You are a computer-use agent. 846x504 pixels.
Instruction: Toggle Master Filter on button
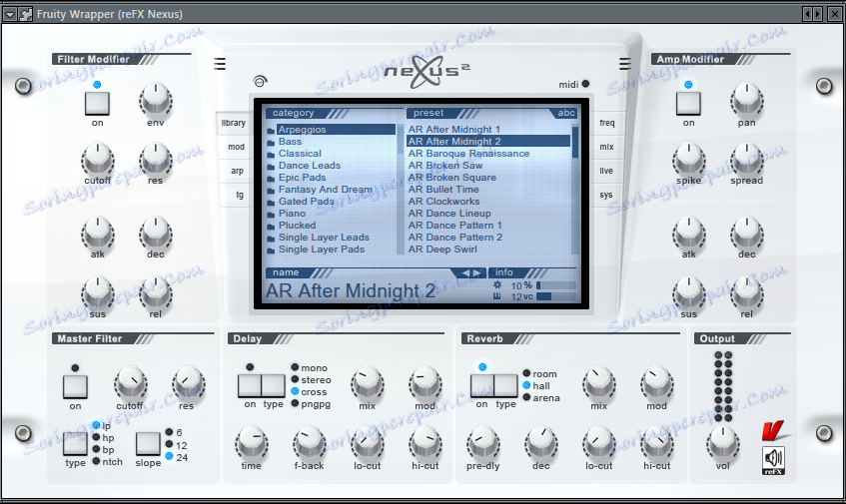point(75,386)
